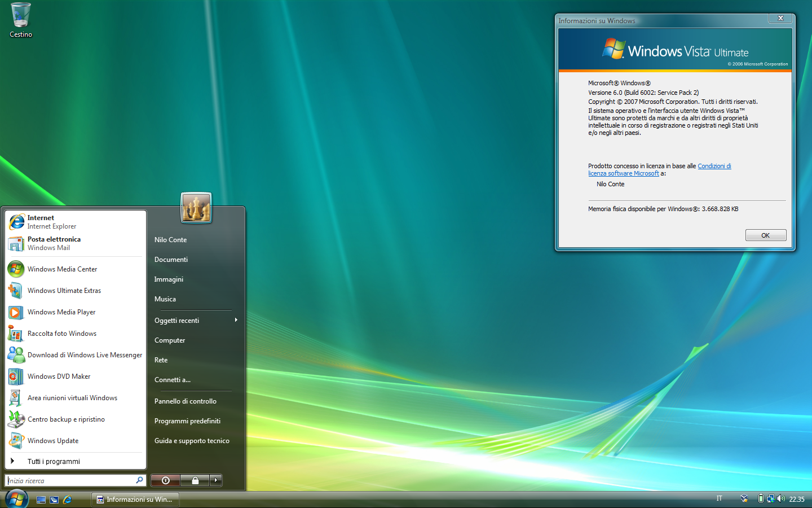The image size is (812, 508).
Task: Click the volume speaker tray icon
Action: tap(781, 498)
